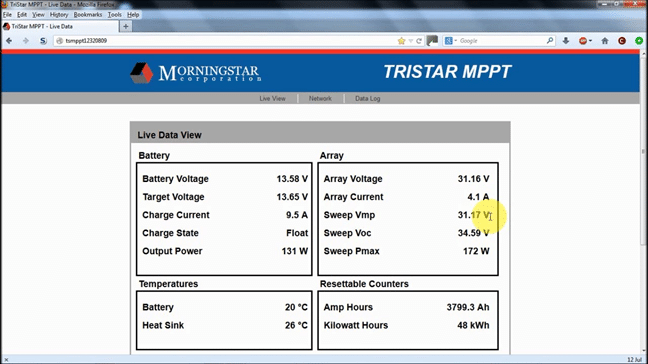The width and height of the screenshot is (648, 364).
Task: Open the Help menu
Action: [133, 14]
